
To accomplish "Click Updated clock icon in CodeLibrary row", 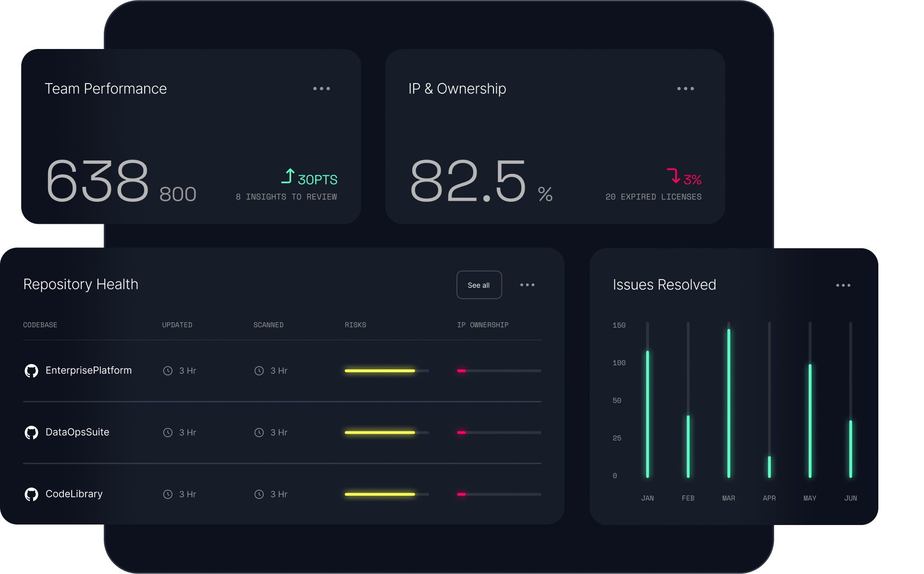I will [168, 494].
